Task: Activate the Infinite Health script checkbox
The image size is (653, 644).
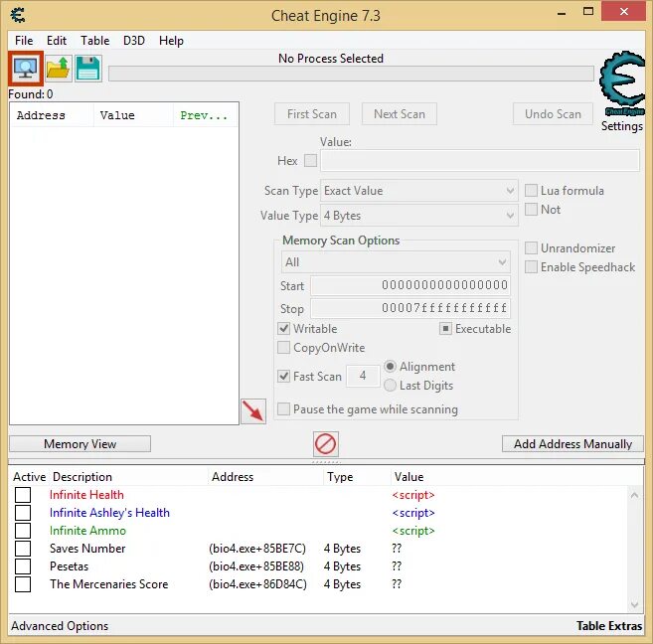Action: tap(23, 495)
